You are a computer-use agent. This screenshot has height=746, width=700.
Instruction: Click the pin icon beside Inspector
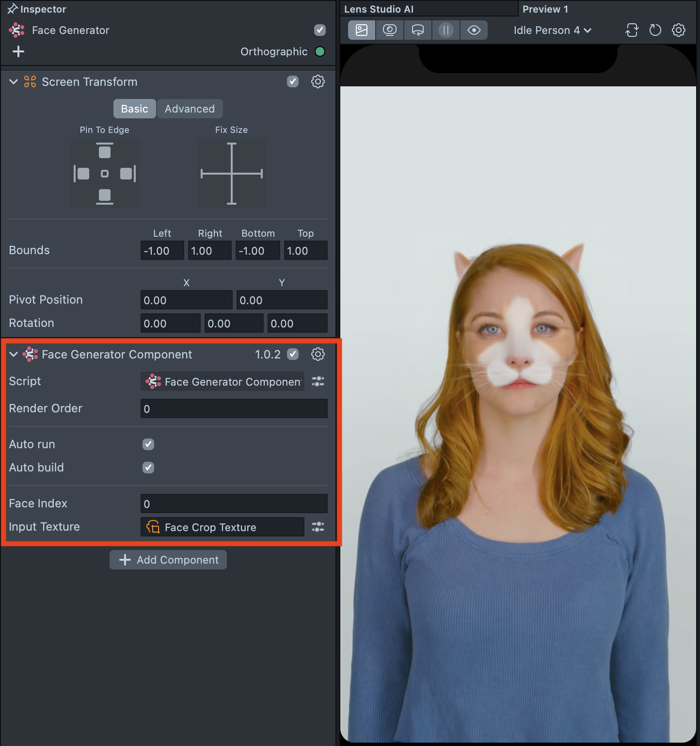pyautogui.click(x=12, y=9)
